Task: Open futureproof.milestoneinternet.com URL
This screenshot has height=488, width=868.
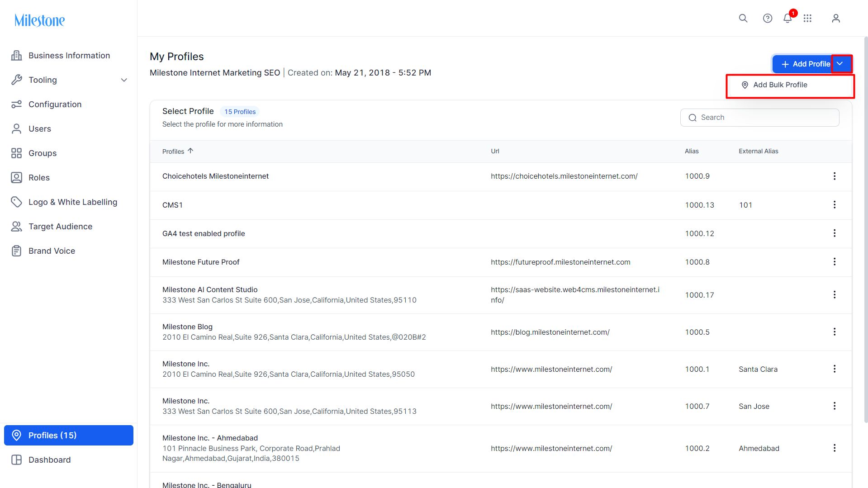Action: pos(560,262)
